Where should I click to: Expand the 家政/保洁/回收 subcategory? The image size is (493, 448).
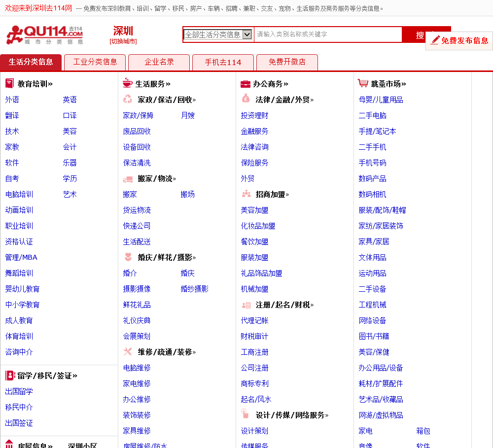tap(167, 100)
